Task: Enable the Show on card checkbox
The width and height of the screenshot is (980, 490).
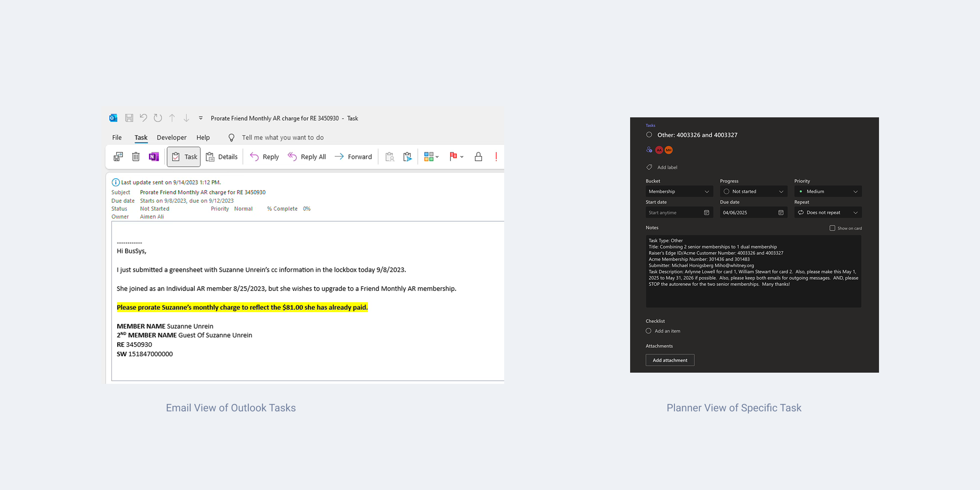Action: 832,228
